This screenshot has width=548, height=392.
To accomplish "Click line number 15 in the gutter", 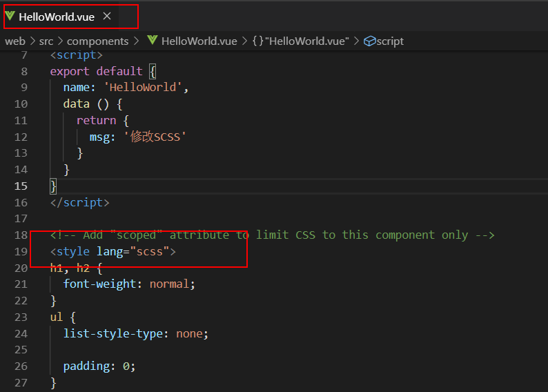I will pyautogui.click(x=20, y=186).
